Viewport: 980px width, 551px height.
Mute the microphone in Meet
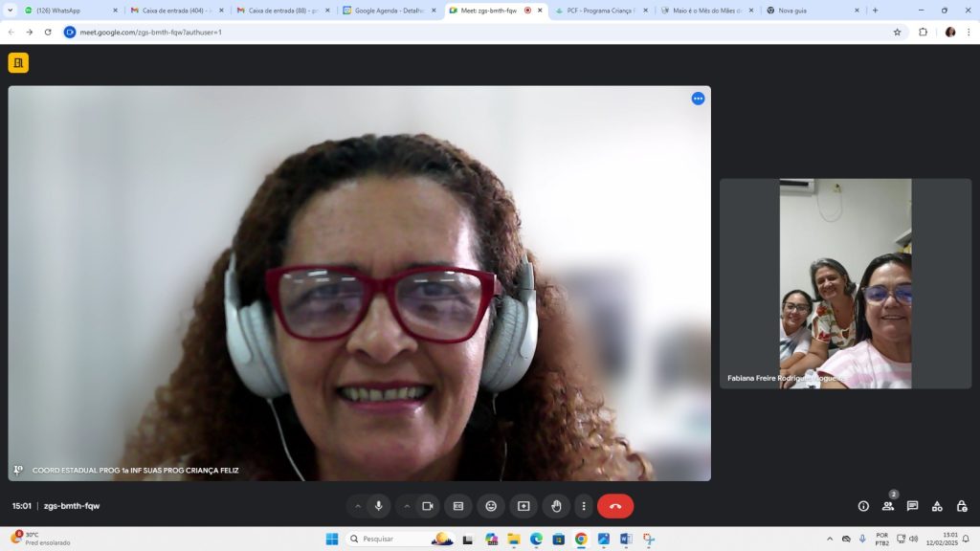coord(379,506)
